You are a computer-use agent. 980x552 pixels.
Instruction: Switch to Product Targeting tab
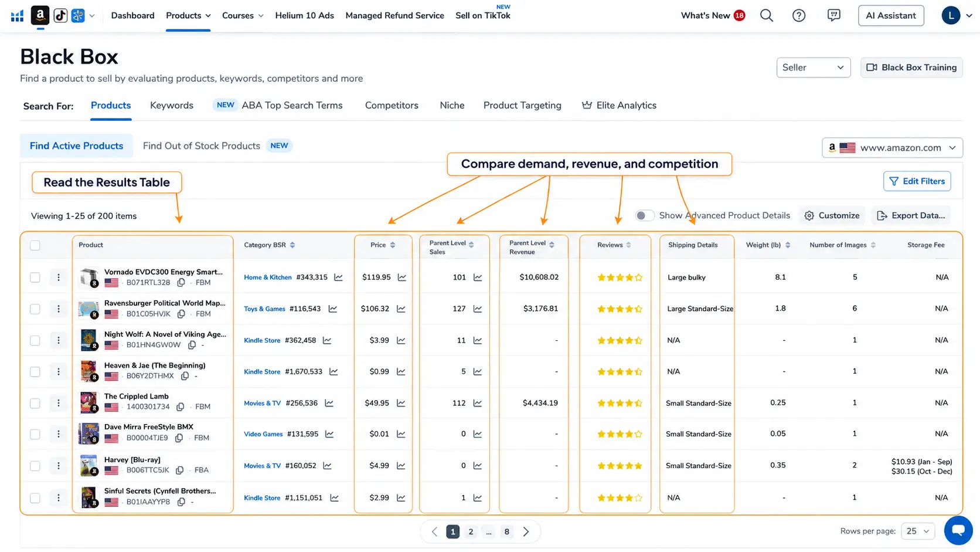click(x=522, y=106)
